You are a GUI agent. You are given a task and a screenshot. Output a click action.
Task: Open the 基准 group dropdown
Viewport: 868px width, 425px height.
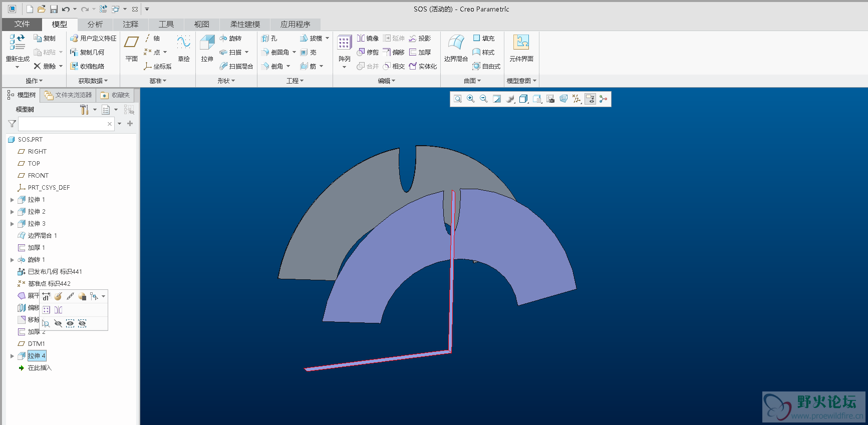pyautogui.click(x=158, y=81)
